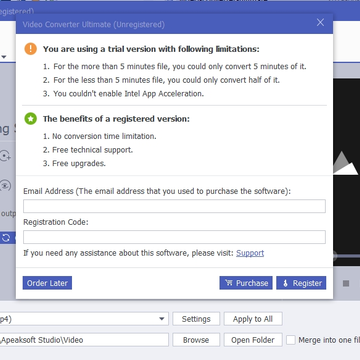Select 'Free technical support.' text
360x360 pixels.
click(92, 150)
